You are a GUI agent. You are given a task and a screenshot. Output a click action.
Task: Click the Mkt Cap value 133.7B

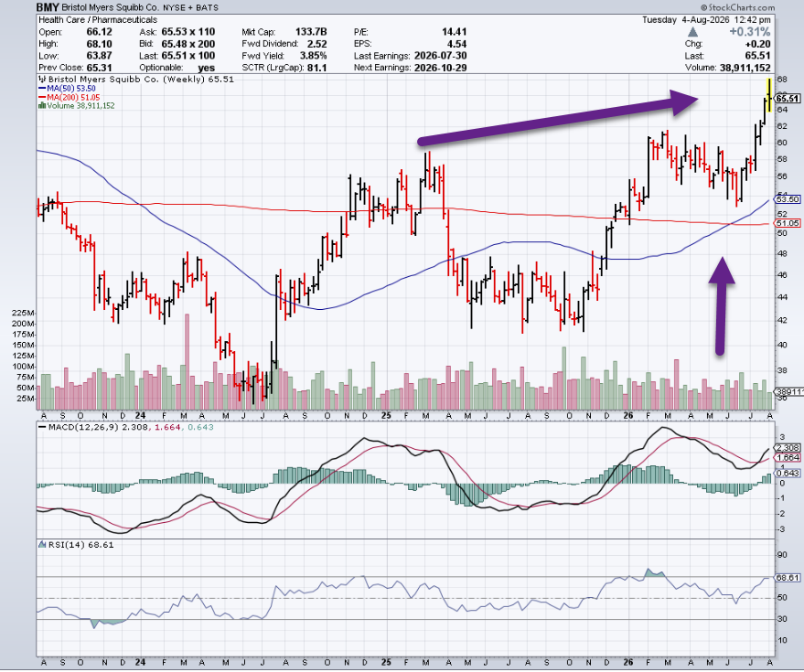point(311,32)
